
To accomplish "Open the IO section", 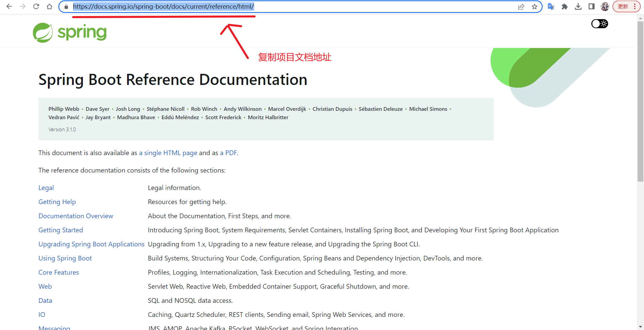I will [x=42, y=315].
